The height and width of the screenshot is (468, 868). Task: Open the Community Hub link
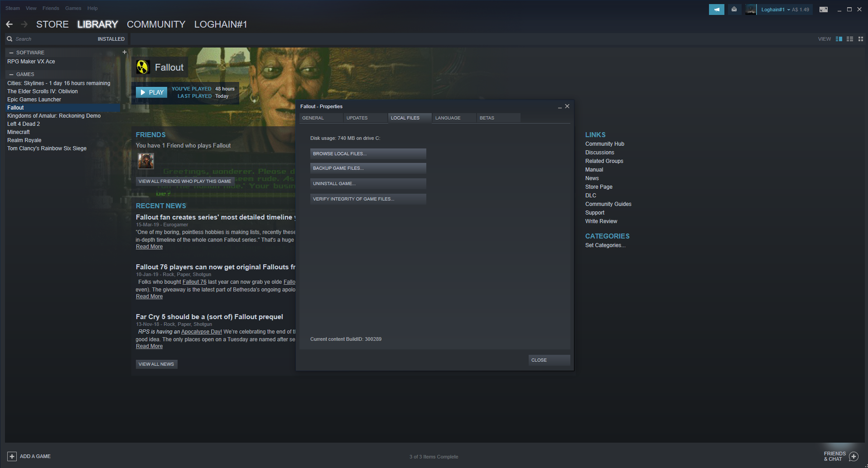pyautogui.click(x=605, y=144)
